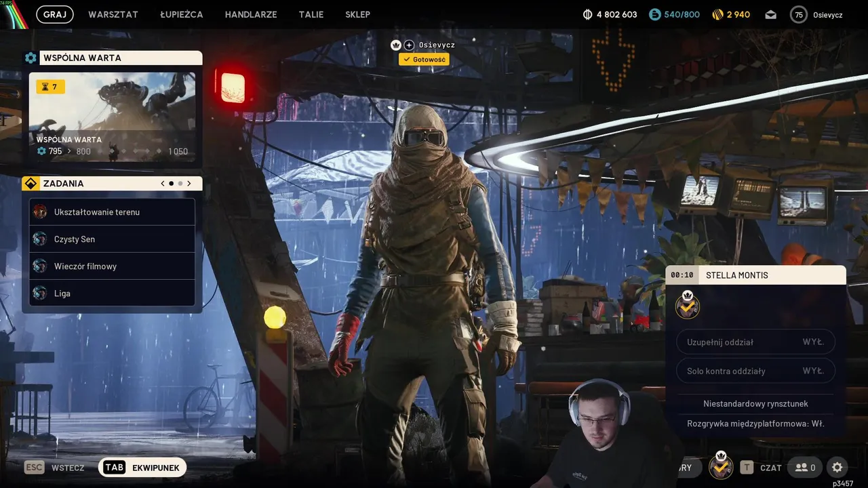
Task: Click the plus icon to invite player
Action: [409, 45]
